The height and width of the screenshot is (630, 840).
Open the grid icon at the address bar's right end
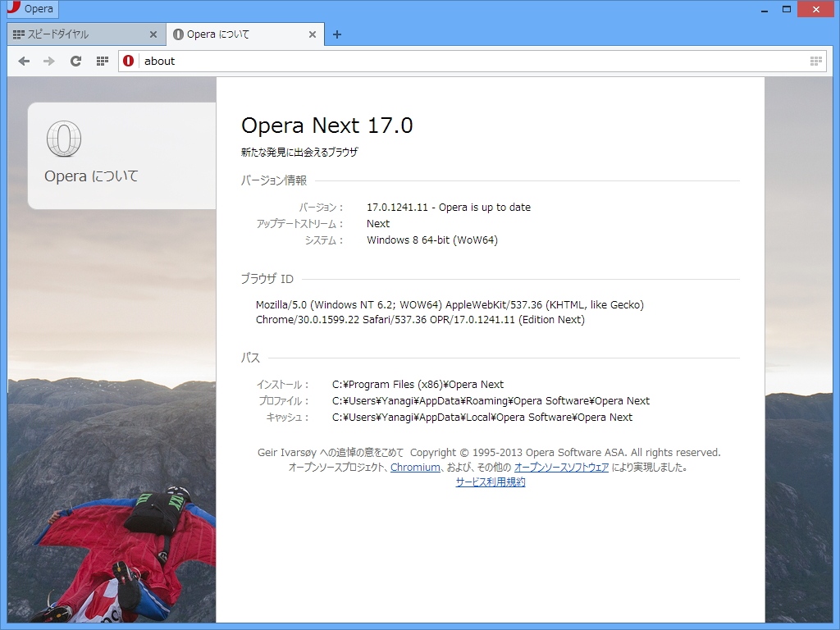click(815, 61)
